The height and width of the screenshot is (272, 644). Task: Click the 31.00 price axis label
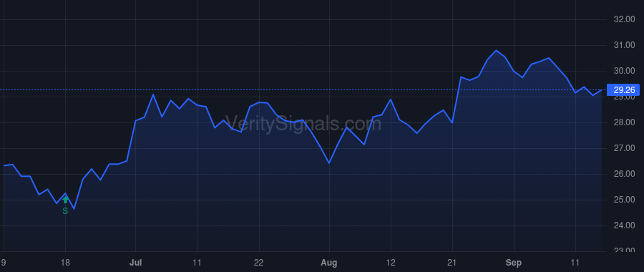click(x=623, y=45)
